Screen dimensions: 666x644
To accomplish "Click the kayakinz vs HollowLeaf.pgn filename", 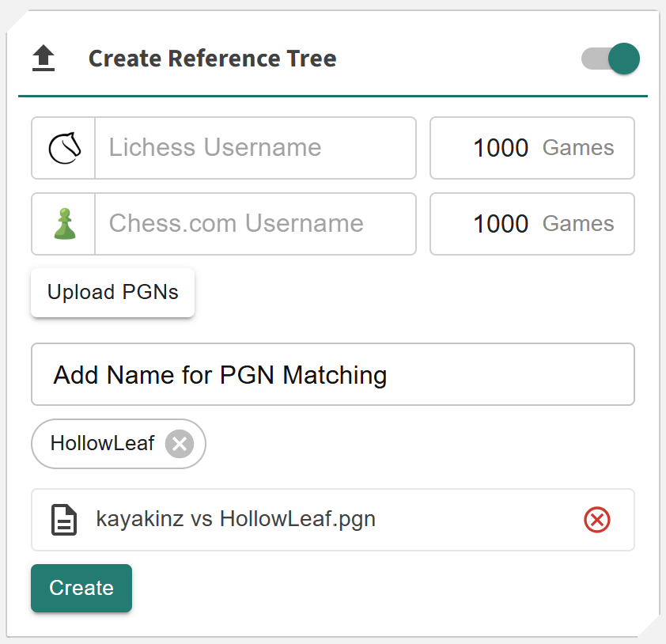I will [x=236, y=520].
